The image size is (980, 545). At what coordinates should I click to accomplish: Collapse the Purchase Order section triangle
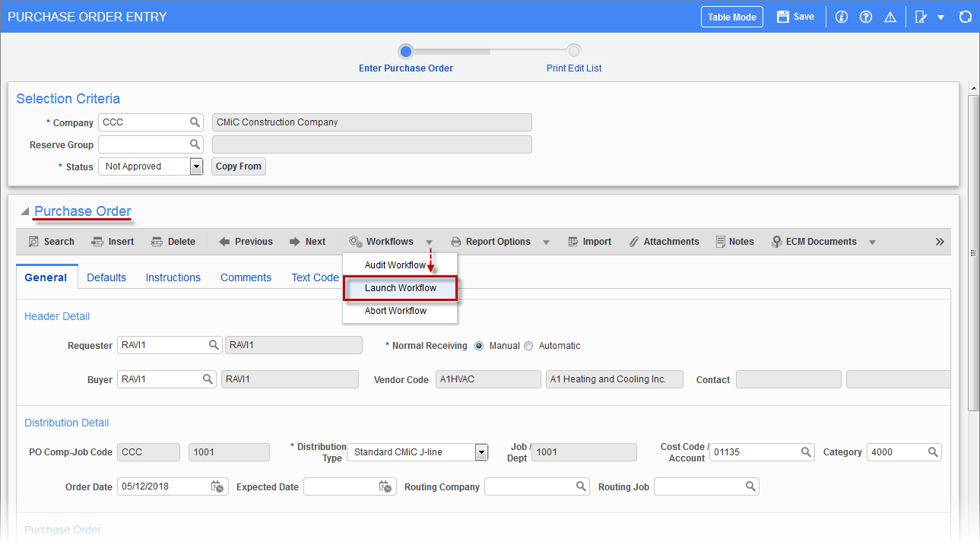coord(24,211)
